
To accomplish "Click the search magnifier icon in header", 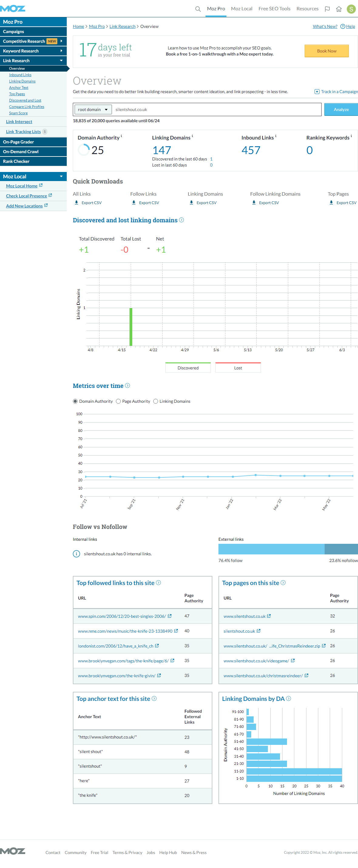I will 198,9.
